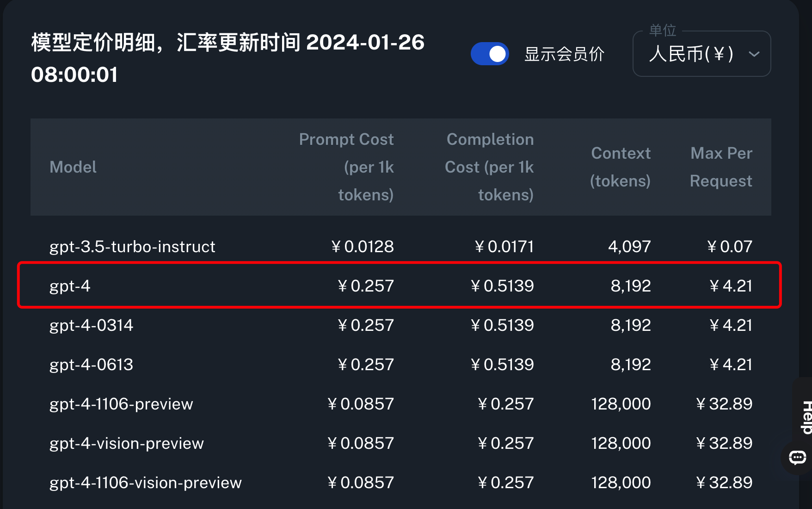Select the gpt-4-0314 model name
The image size is (812, 509).
(91, 325)
